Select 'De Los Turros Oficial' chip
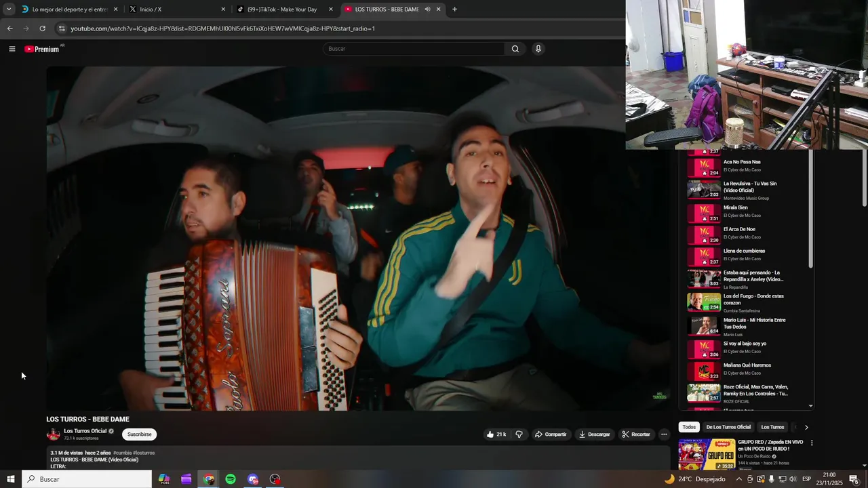Image resolution: width=868 pixels, height=488 pixels. 728,427
